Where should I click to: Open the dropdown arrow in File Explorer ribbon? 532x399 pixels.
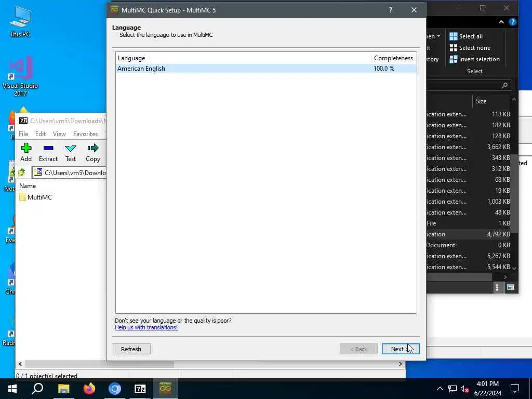tap(438, 36)
